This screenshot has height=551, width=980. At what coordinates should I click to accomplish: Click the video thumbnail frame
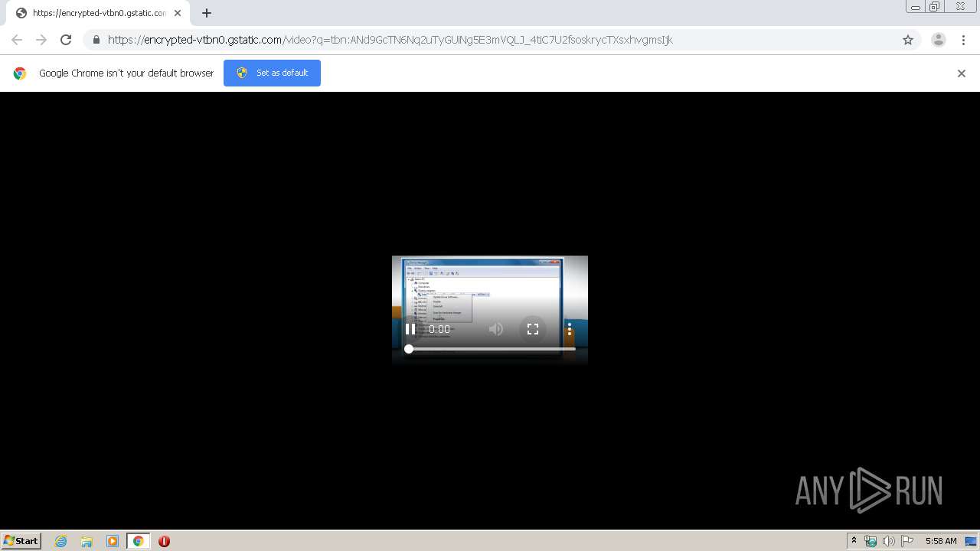point(490,309)
